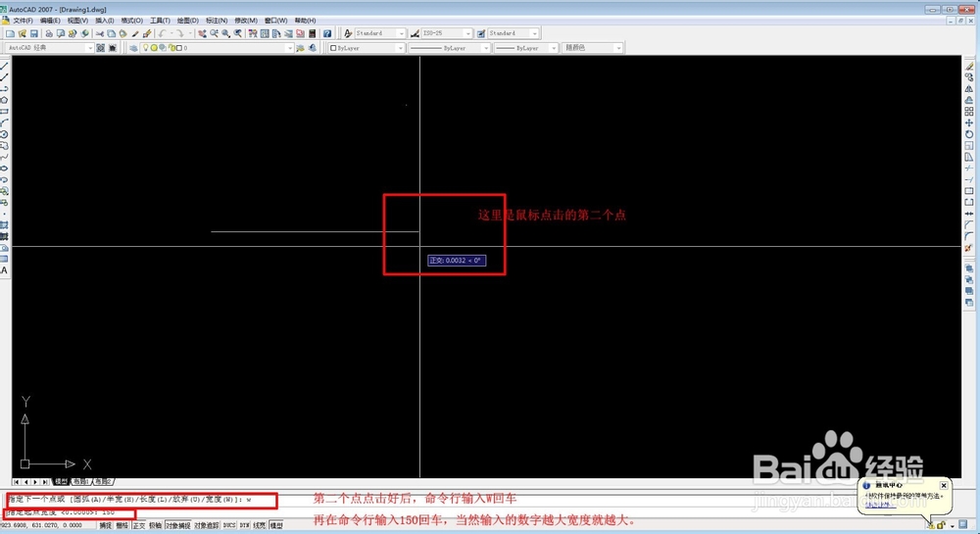
Task: Toggle Model/Paper (模型) button in status bar
Action: point(276,525)
